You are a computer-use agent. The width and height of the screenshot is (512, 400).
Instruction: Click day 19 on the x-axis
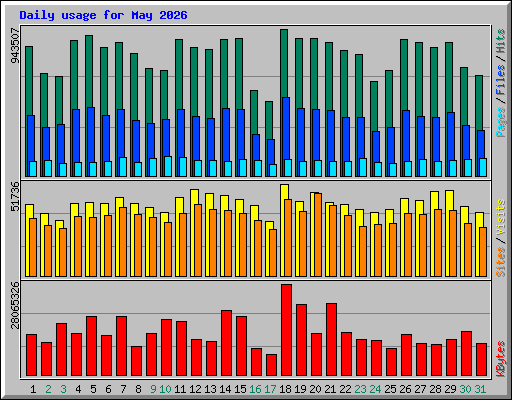tap(300, 389)
